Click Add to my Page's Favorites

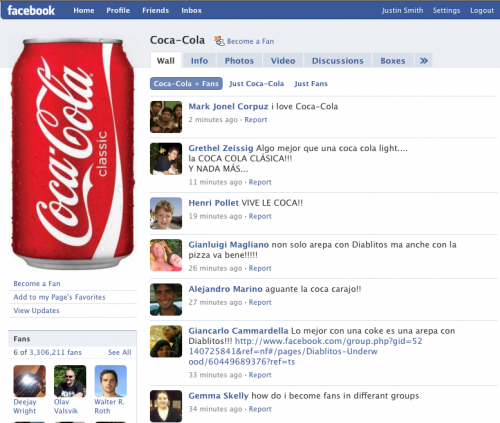point(59,297)
